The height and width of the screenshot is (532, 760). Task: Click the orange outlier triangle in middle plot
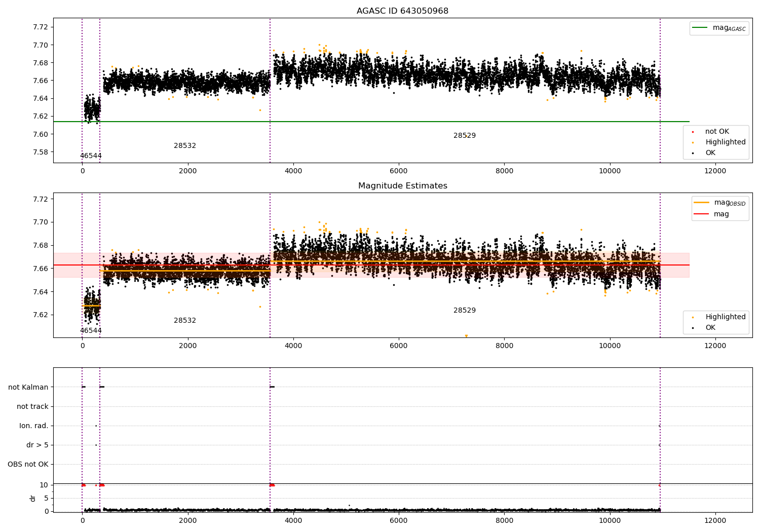pos(466,336)
